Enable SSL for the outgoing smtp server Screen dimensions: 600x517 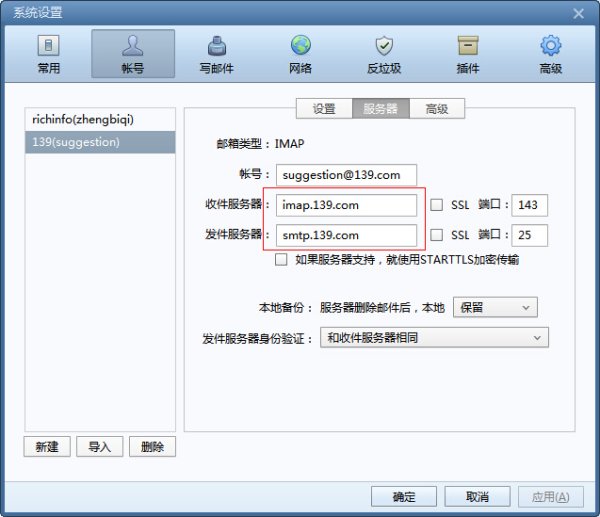(437, 235)
